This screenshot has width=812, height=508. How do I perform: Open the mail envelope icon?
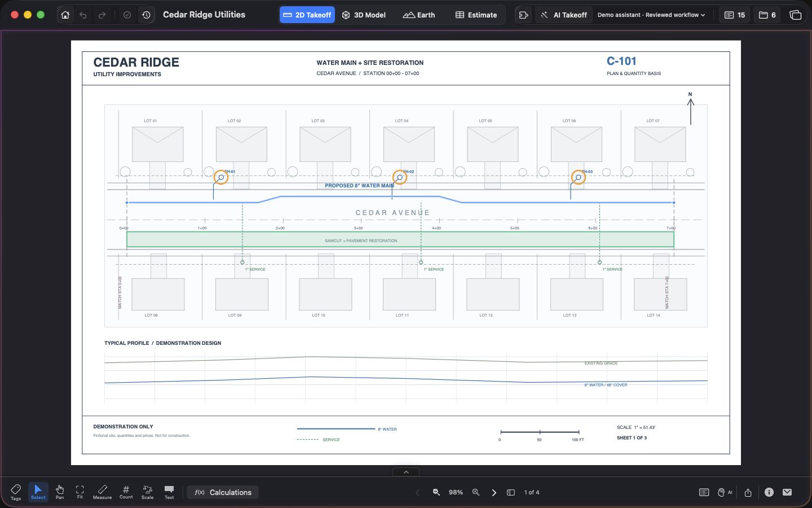[788, 492]
